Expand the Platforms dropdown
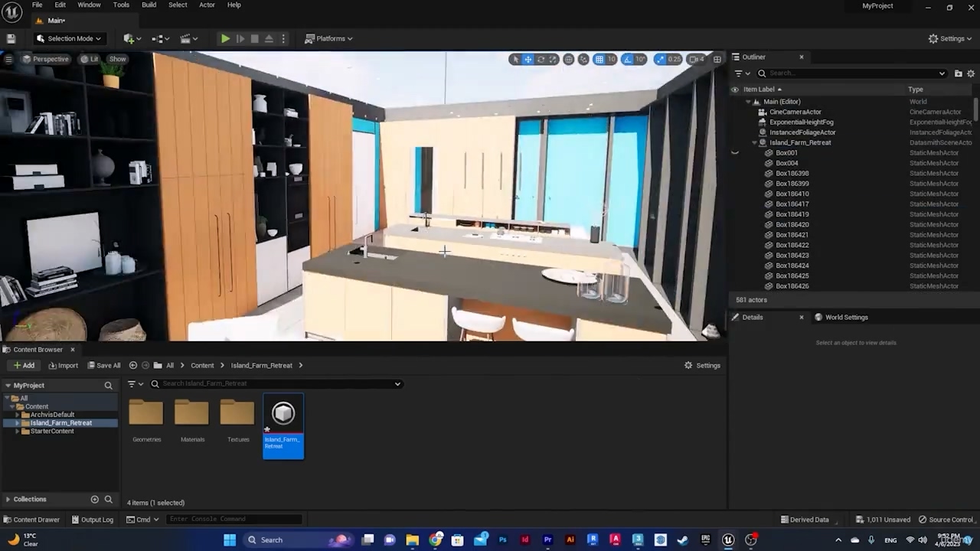Viewport: 980px width, 551px height. click(x=329, y=38)
